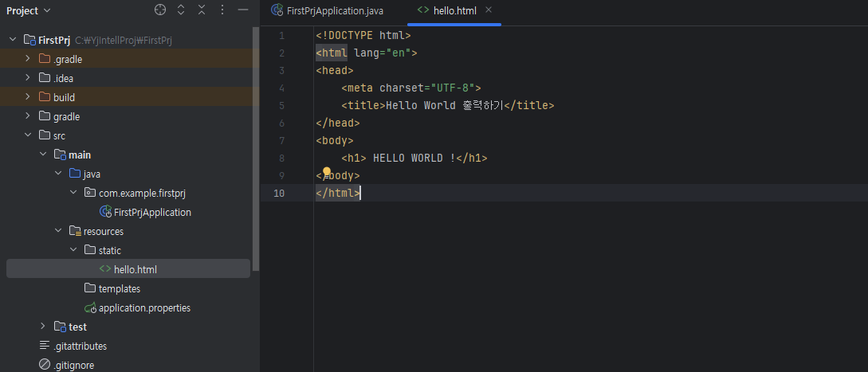Collapse the main folder
868x372 pixels.
tap(42, 155)
